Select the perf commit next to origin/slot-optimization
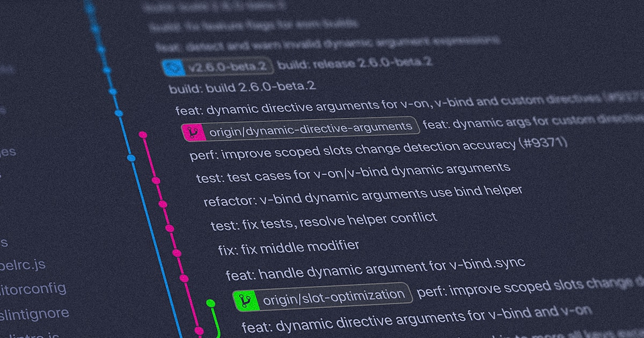The image size is (644, 338). [530, 287]
